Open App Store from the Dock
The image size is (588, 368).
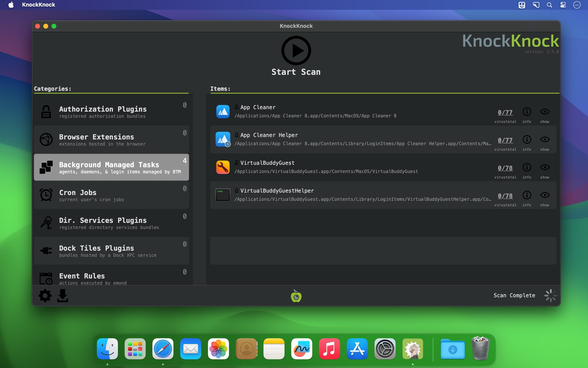coord(357,349)
